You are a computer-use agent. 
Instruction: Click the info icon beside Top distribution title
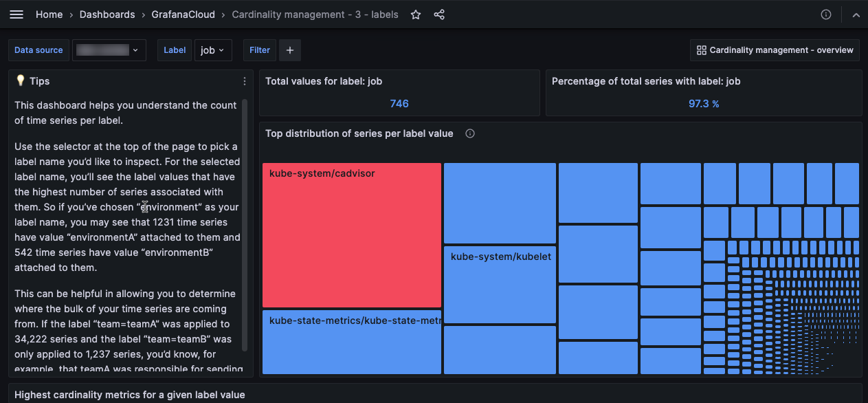469,133
